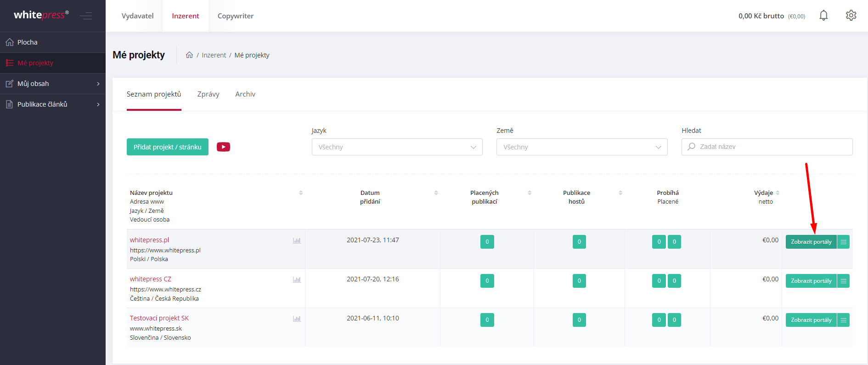Play the YouTube tutorial video icon
The width and height of the screenshot is (868, 365).
(x=223, y=147)
